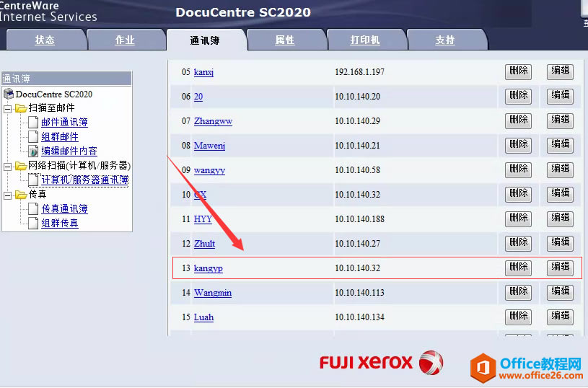Open the Zhult address entry
588x388 pixels.
pyautogui.click(x=204, y=244)
